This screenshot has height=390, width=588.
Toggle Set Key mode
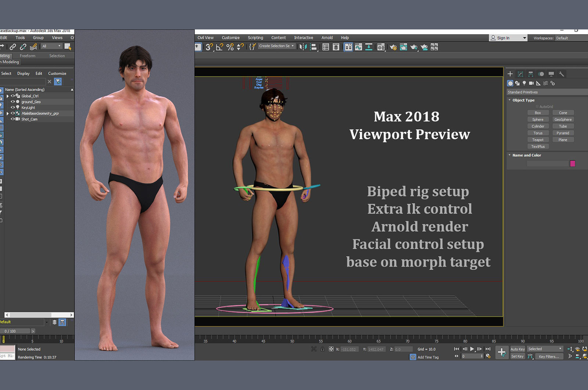pos(517,356)
